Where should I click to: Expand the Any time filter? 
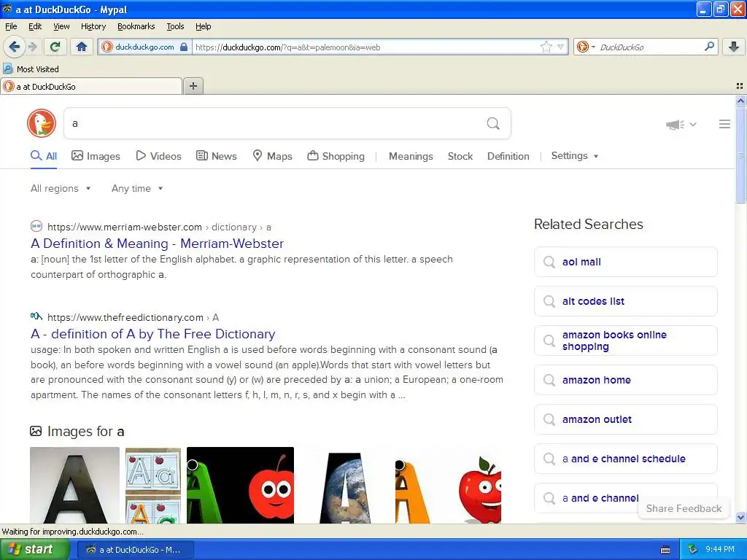137,189
